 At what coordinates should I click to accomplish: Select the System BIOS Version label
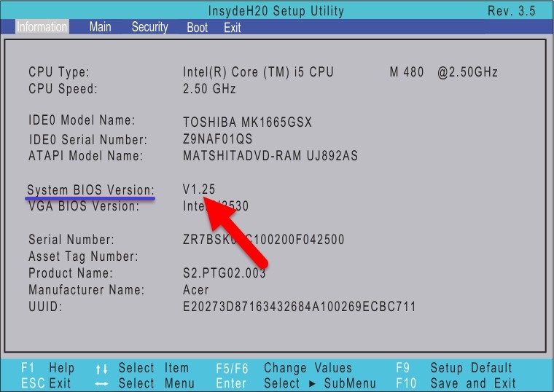(x=91, y=189)
